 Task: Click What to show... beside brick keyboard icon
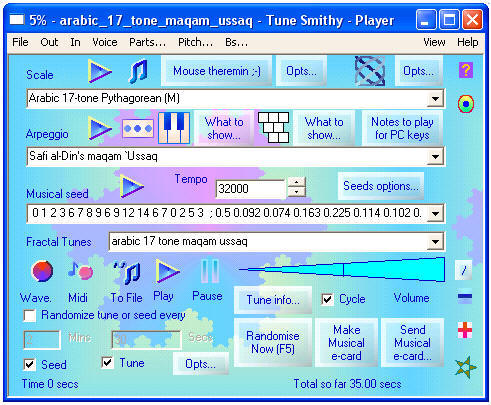324,128
